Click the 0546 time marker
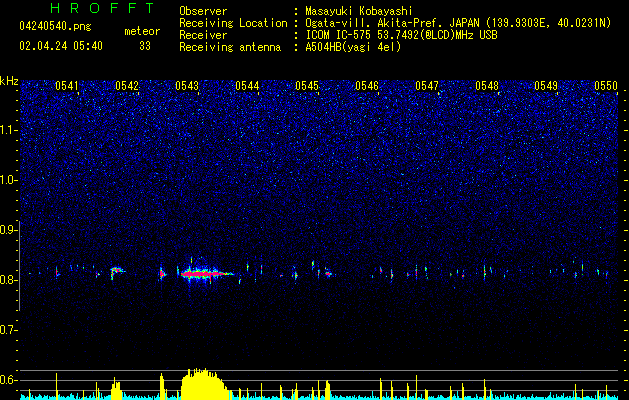This screenshot has height=400, width=629. pos(367,85)
